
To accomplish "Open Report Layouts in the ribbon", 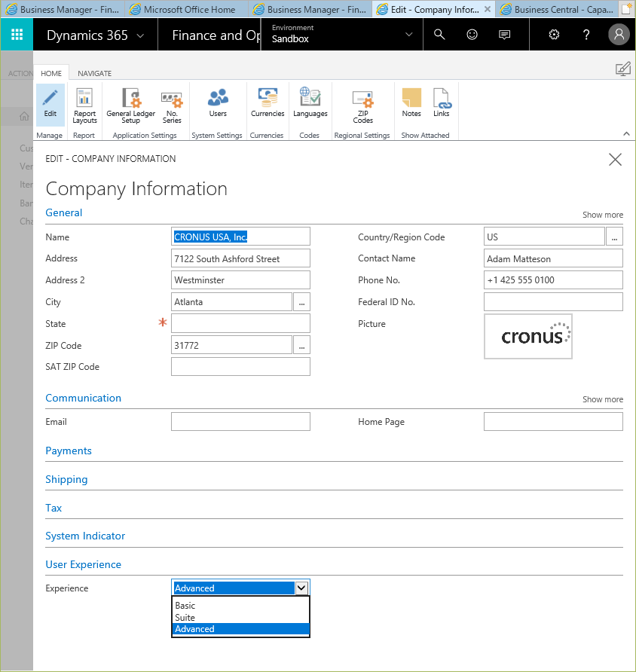I will (x=84, y=105).
